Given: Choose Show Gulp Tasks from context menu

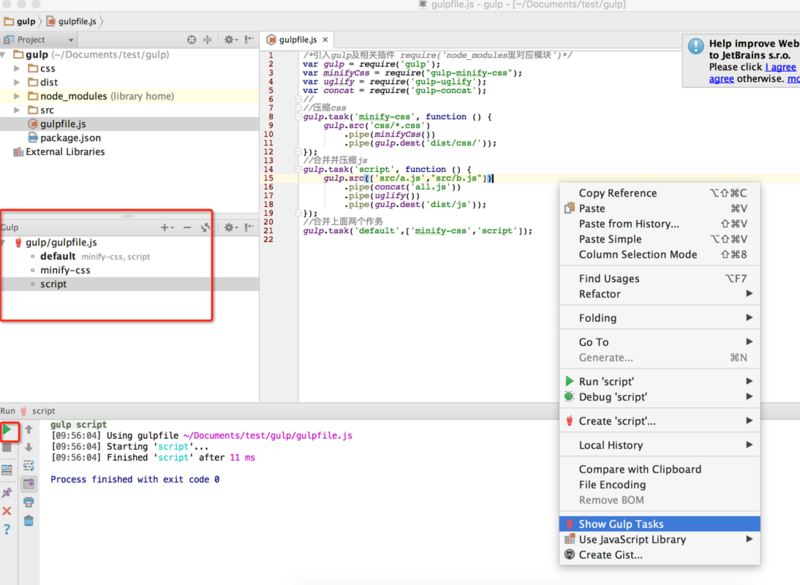Looking at the screenshot, I should click(x=659, y=524).
